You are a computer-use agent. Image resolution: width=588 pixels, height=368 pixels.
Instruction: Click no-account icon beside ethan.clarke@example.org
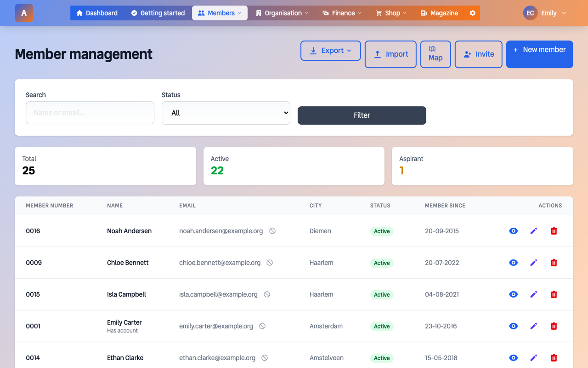(x=265, y=358)
